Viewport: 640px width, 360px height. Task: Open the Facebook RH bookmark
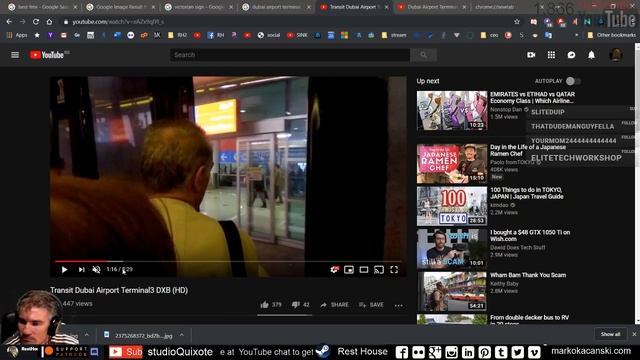pyautogui.click(x=216, y=35)
